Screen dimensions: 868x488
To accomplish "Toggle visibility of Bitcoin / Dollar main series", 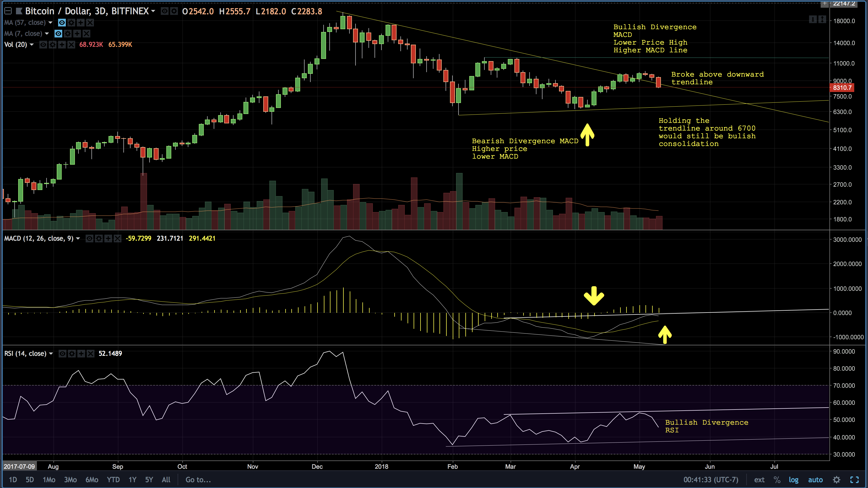I will point(164,11).
